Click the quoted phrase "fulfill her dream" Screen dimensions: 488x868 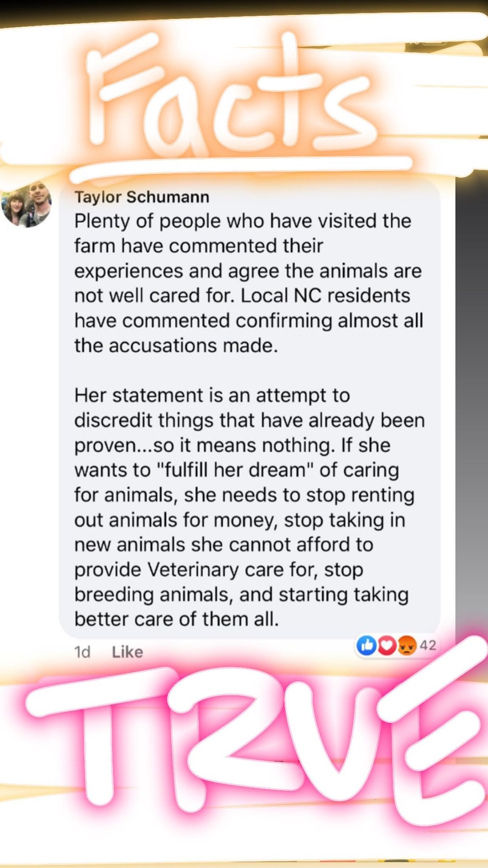pos(235,470)
